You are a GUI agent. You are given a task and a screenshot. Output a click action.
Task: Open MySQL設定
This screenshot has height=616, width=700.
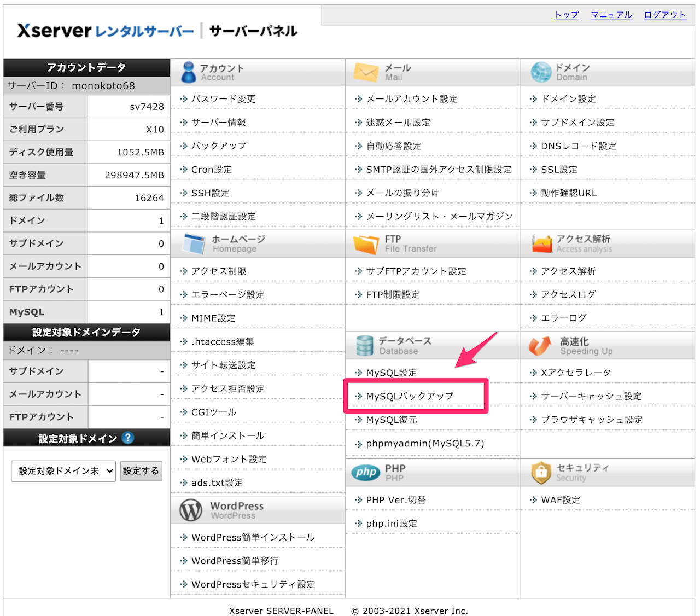coord(392,373)
